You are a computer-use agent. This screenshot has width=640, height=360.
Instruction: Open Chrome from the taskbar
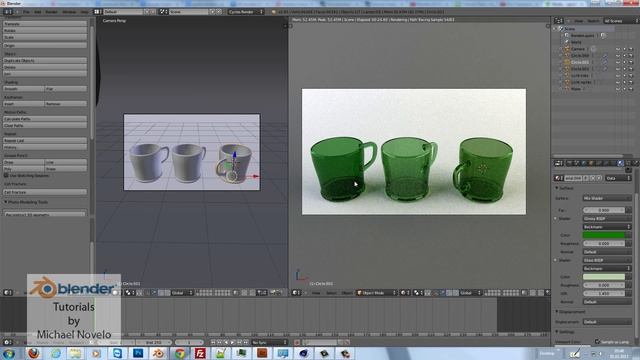coord(180,353)
